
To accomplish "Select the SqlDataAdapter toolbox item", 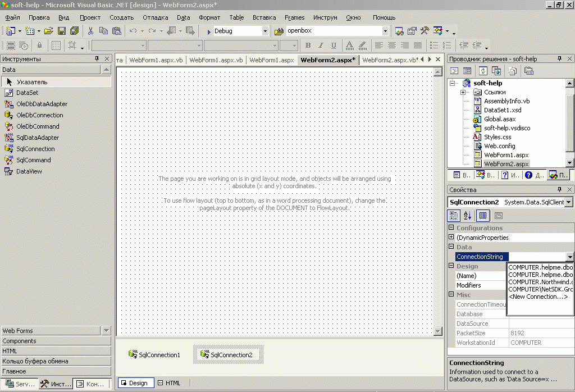I will click(38, 138).
